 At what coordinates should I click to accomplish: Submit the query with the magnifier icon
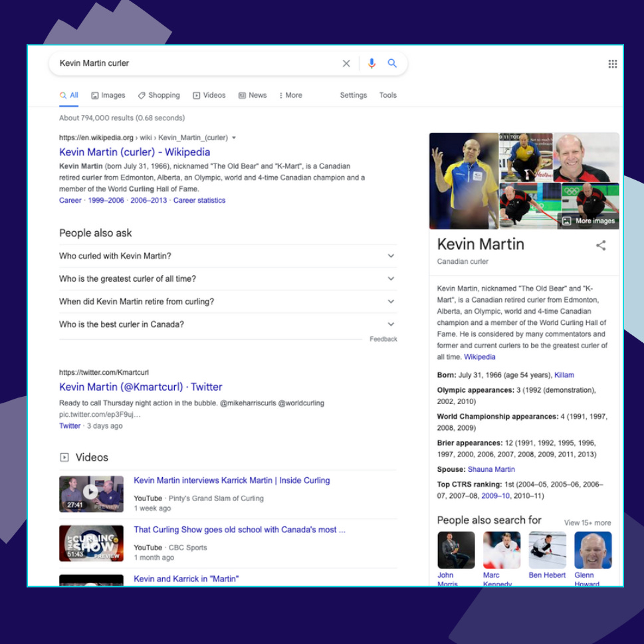click(392, 63)
